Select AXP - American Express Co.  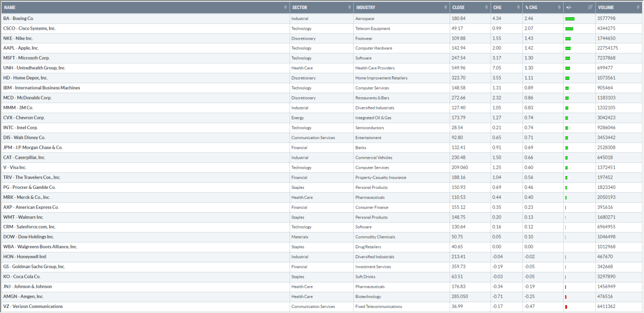tap(31, 207)
